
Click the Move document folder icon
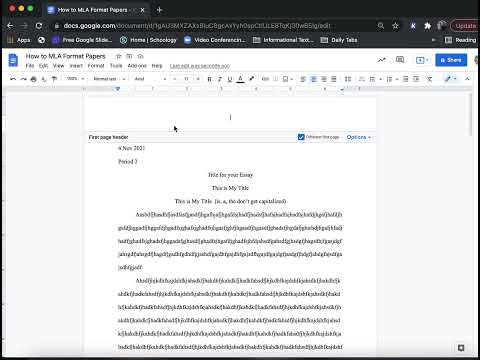click(129, 56)
